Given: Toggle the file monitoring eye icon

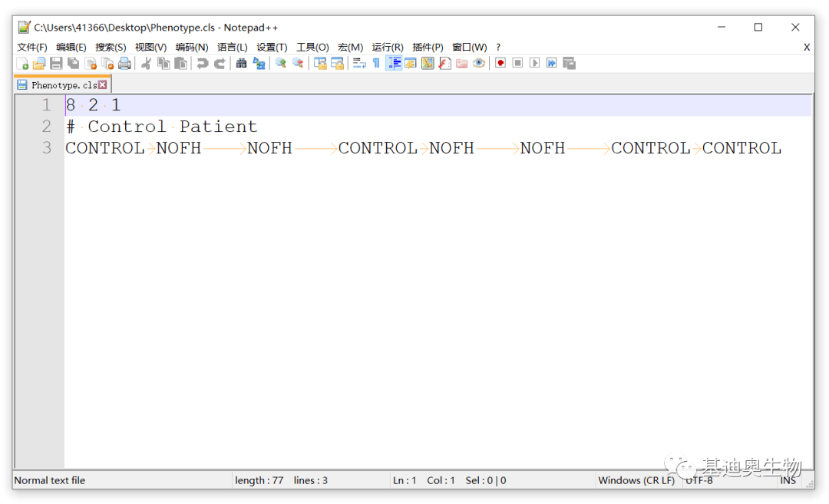Looking at the screenshot, I should 479,64.
